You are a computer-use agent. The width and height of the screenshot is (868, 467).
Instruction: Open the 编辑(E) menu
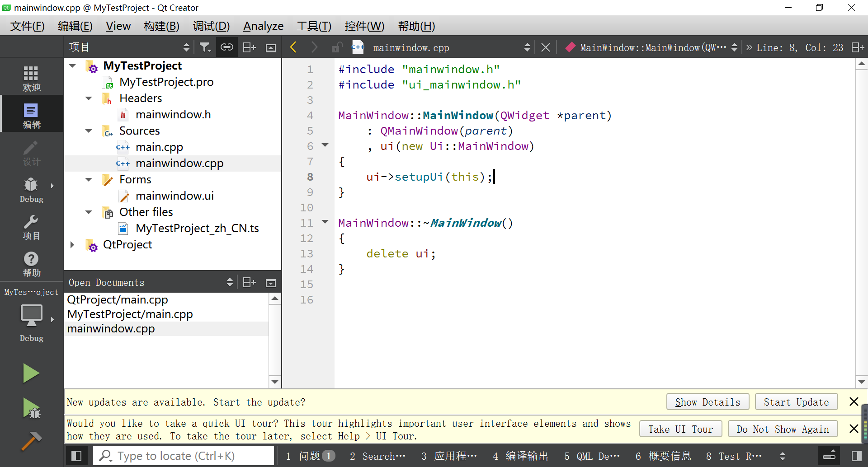(75, 26)
